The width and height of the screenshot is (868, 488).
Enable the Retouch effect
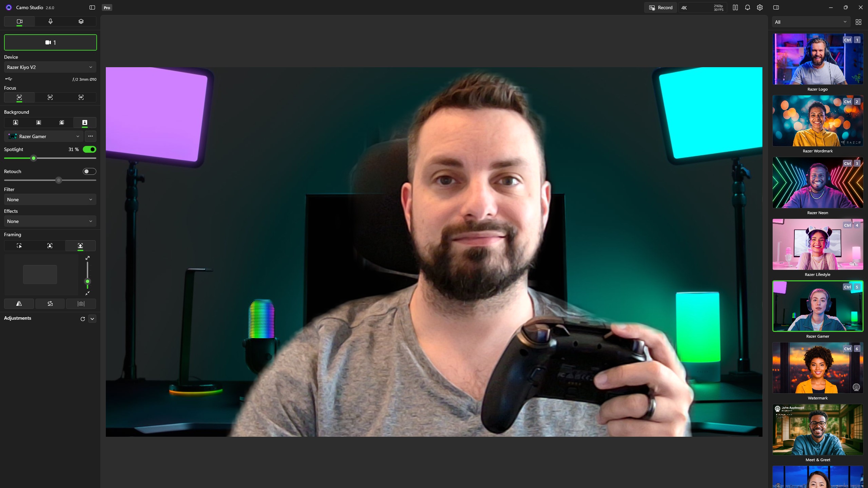(x=89, y=171)
